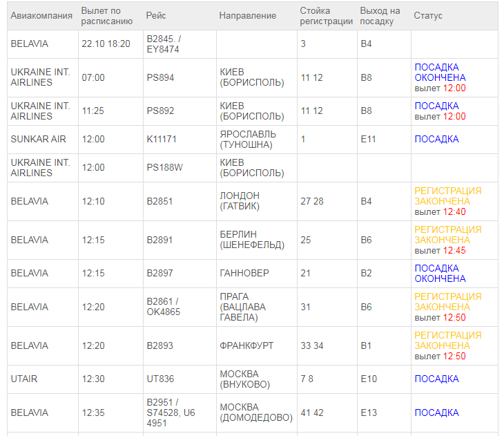
Task: Select flight number B2893
Action: point(159,346)
